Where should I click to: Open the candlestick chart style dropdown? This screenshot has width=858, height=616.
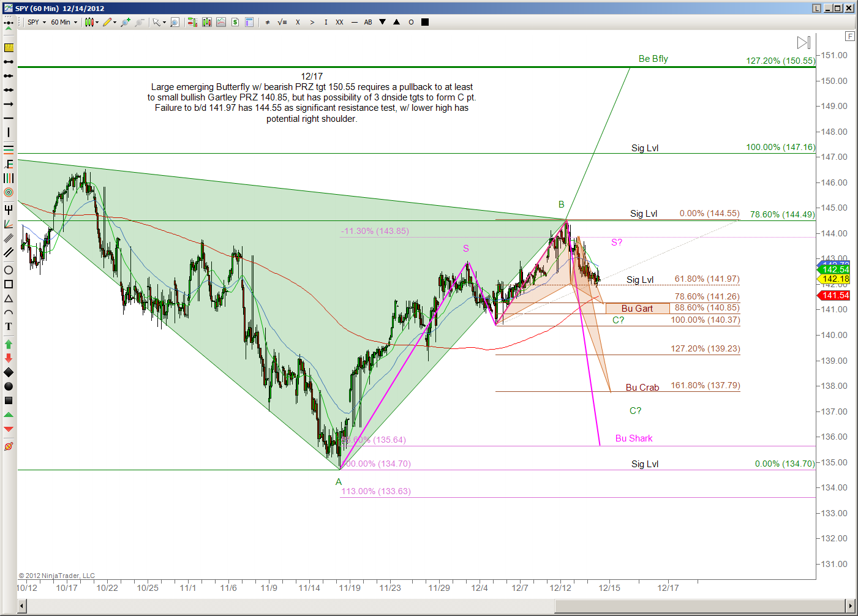tap(92, 22)
